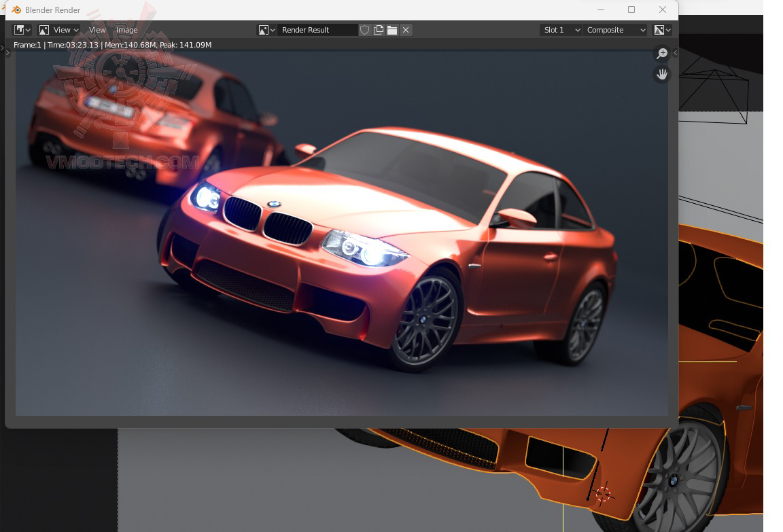The width and height of the screenshot is (783, 532).
Task: Click the Render Result image name field
Action: click(x=317, y=30)
